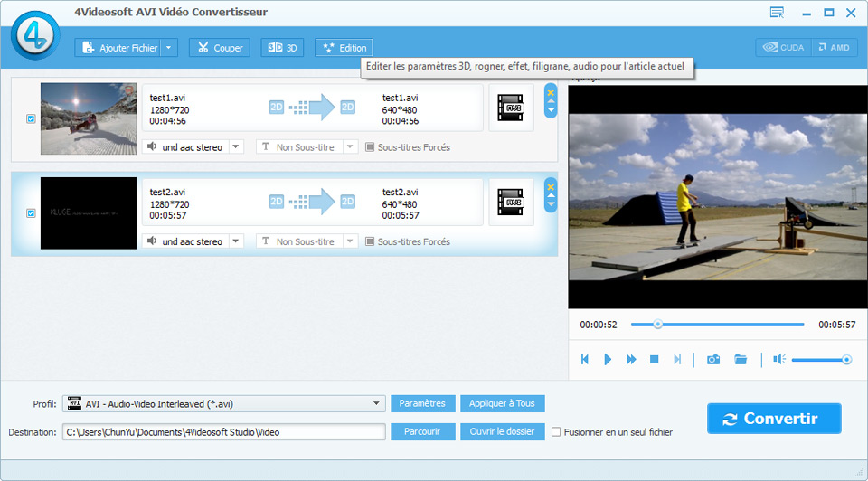Stop the video preview playback
Viewport: 868px width, 481px height.
tap(654, 360)
